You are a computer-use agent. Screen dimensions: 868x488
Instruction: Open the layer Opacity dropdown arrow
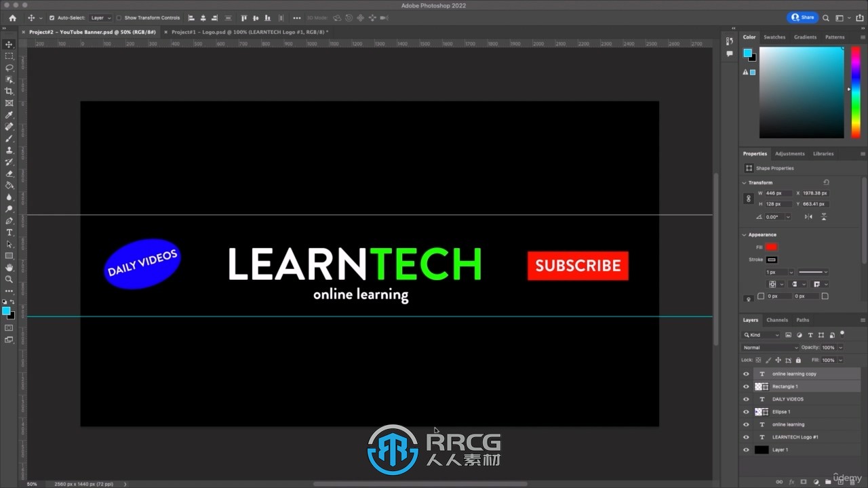(x=840, y=348)
